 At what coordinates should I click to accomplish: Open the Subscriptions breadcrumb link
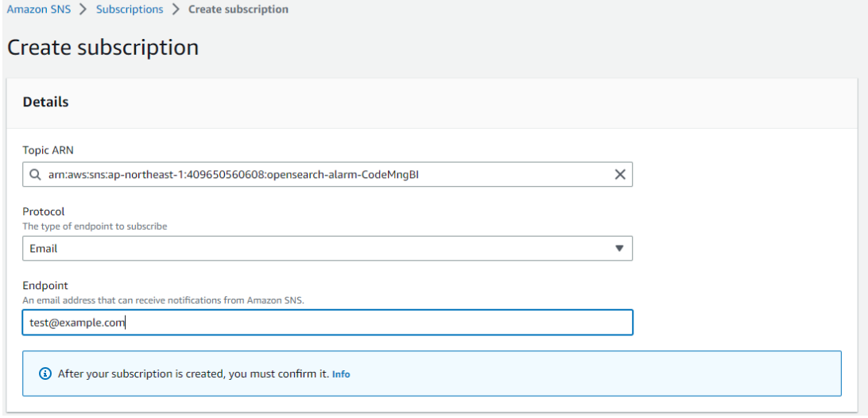(x=130, y=10)
